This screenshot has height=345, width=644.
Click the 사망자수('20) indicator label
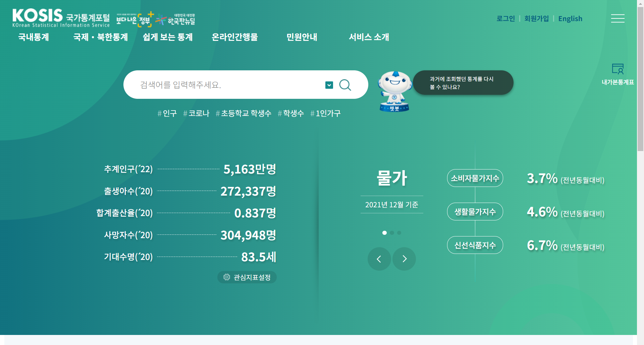[128, 235]
